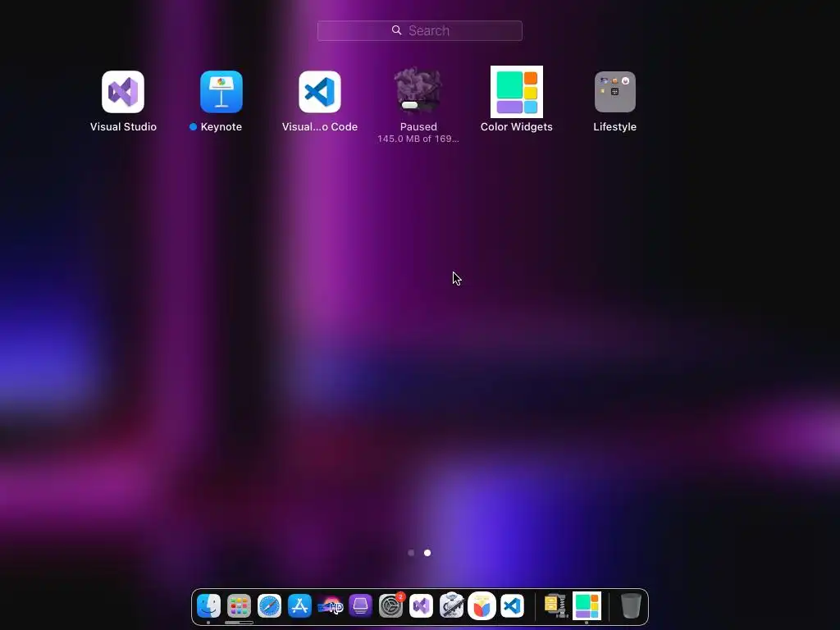
Task: Open Safari from the Dock
Action: (x=269, y=606)
